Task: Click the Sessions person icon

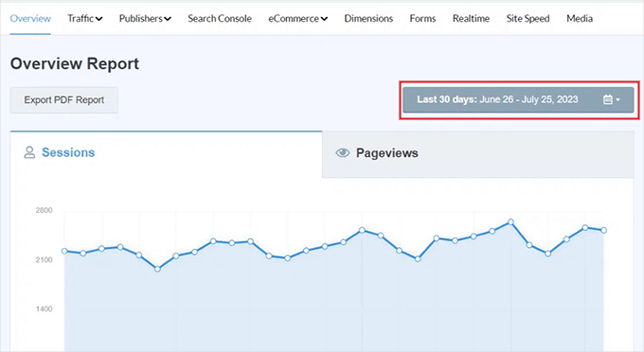Action: [x=29, y=152]
